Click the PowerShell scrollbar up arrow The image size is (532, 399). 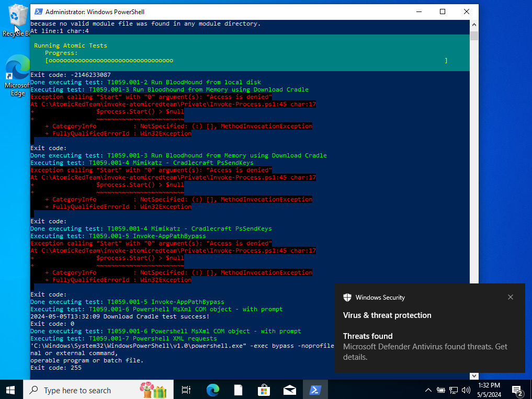(474, 25)
